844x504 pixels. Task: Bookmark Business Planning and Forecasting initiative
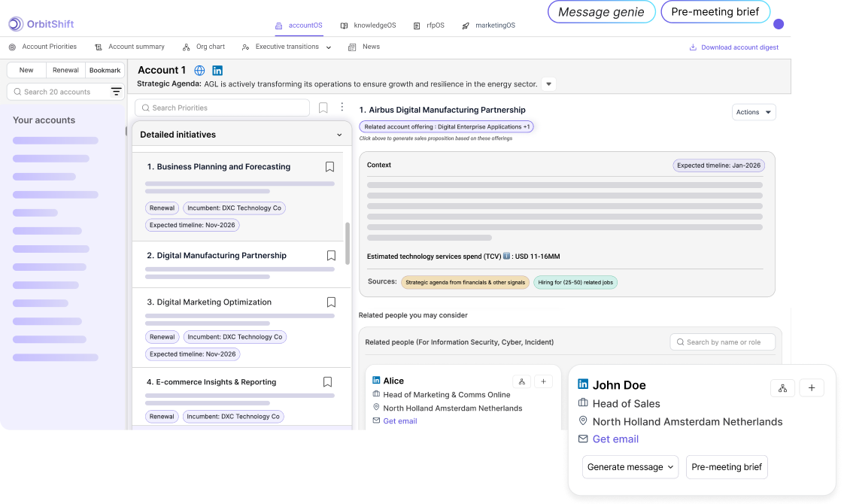330,167
